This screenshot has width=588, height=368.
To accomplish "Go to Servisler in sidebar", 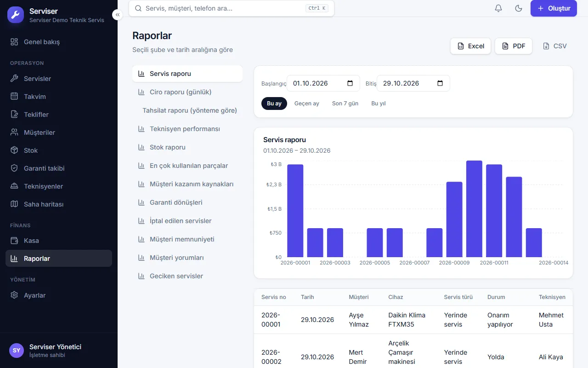I will [x=59, y=79].
